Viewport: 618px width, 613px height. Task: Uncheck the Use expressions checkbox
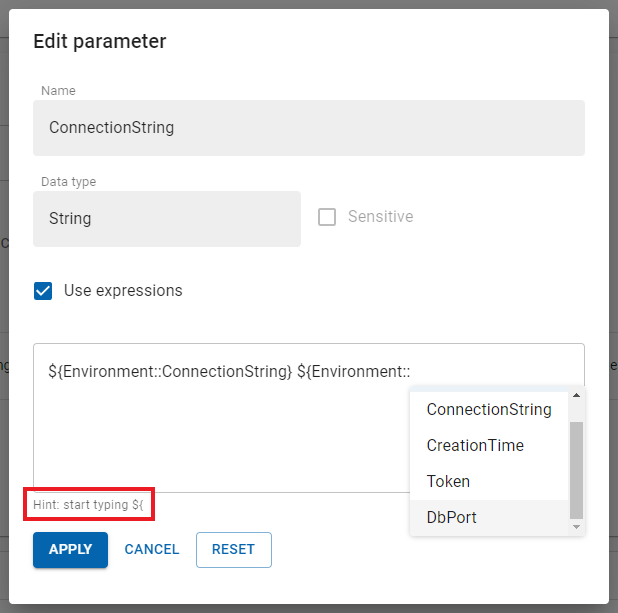pyautogui.click(x=43, y=291)
